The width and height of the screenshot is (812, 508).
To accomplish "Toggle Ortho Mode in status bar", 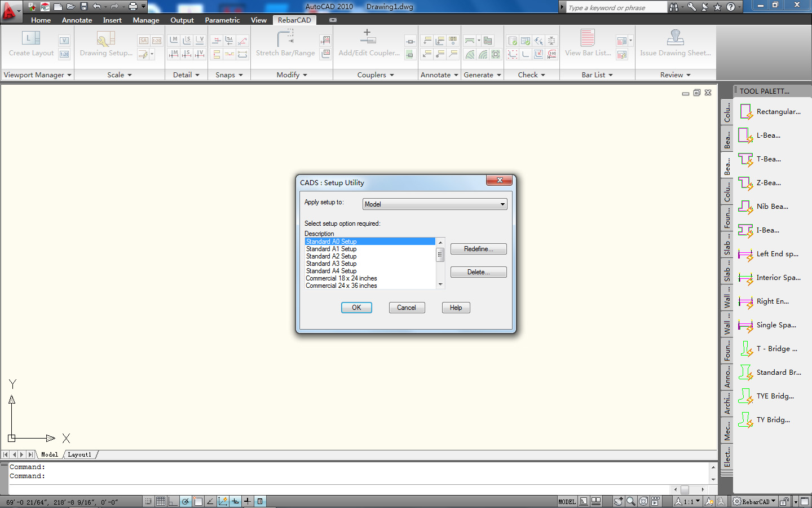I will click(x=173, y=501).
